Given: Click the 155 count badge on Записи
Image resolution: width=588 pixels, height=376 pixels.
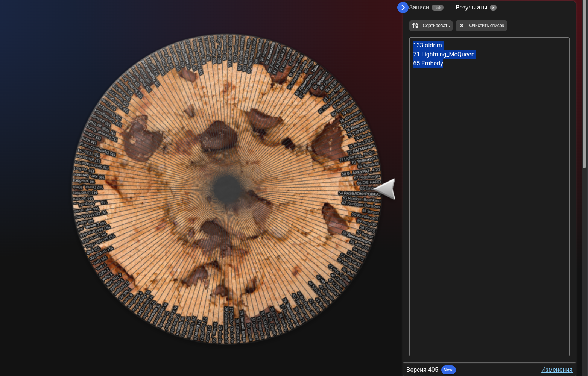Looking at the screenshot, I should [x=437, y=8].
